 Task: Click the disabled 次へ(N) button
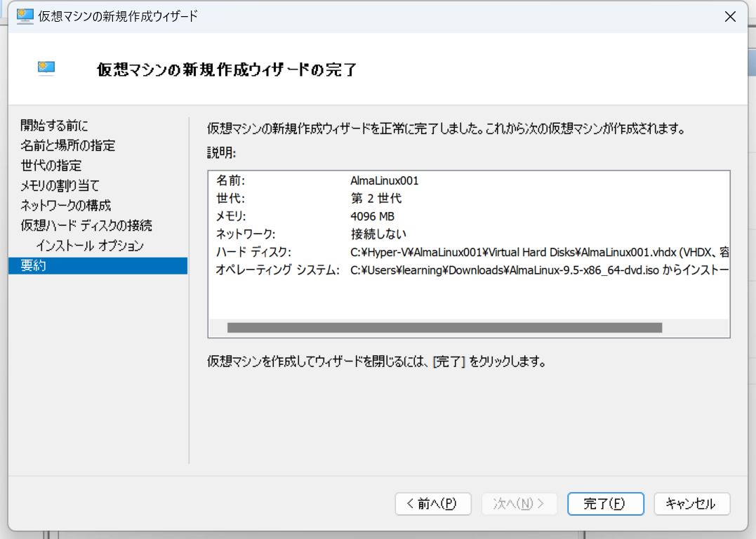coord(519,504)
